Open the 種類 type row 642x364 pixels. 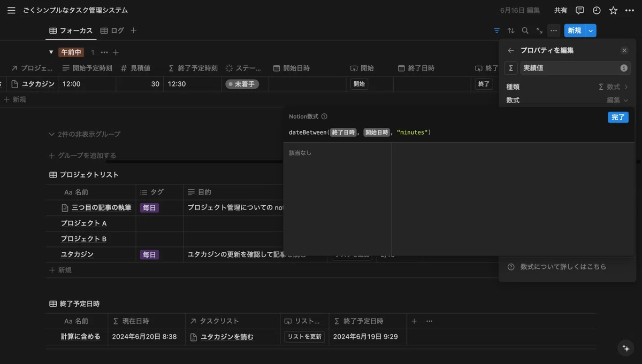tap(567, 87)
